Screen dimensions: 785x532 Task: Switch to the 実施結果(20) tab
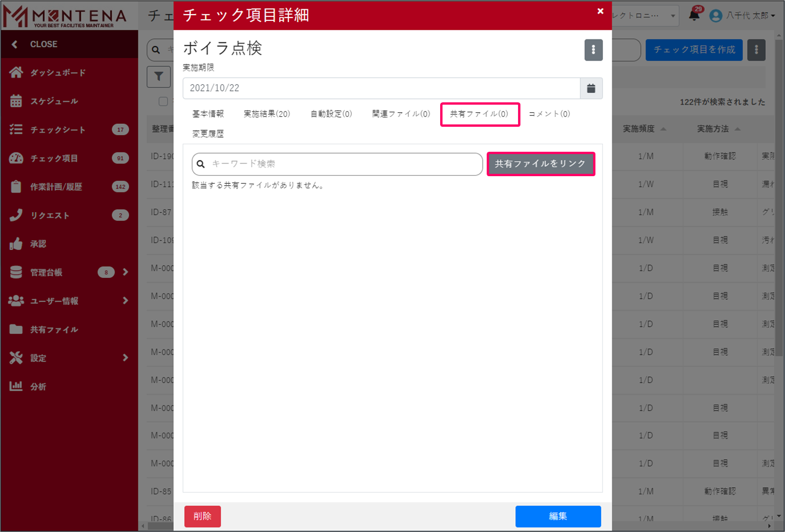pyautogui.click(x=266, y=114)
